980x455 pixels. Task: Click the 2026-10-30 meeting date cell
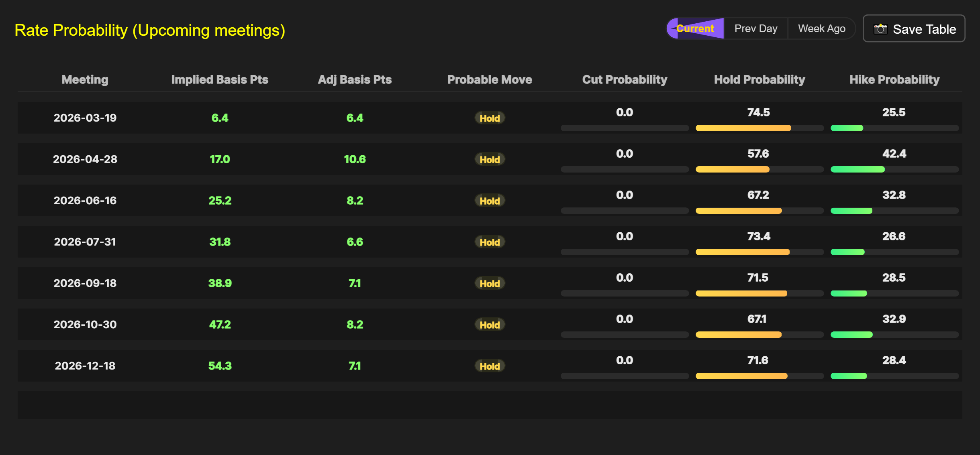click(x=85, y=325)
